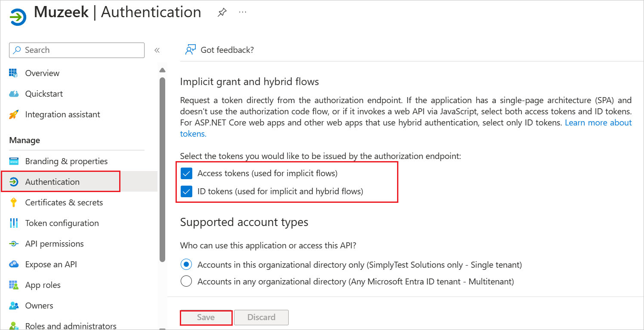Click the pin icon beside Authentication title
This screenshot has width=644, height=330.
coord(222,12)
